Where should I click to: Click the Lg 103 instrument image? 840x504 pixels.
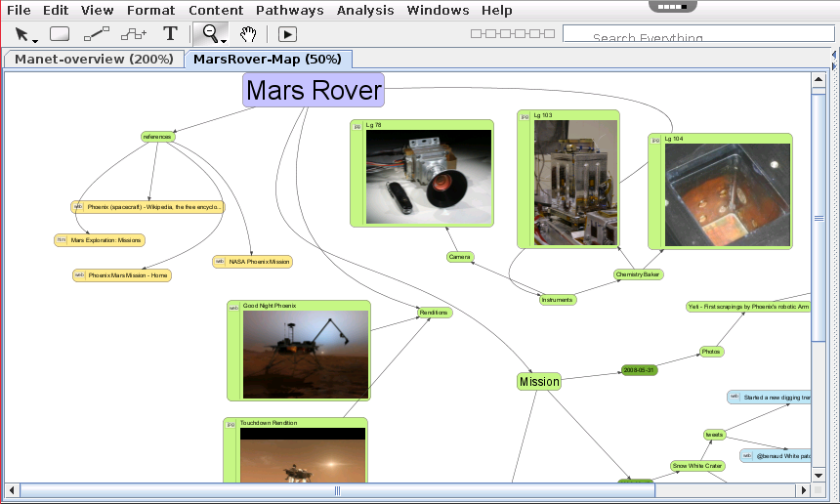[x=575, y=183]
